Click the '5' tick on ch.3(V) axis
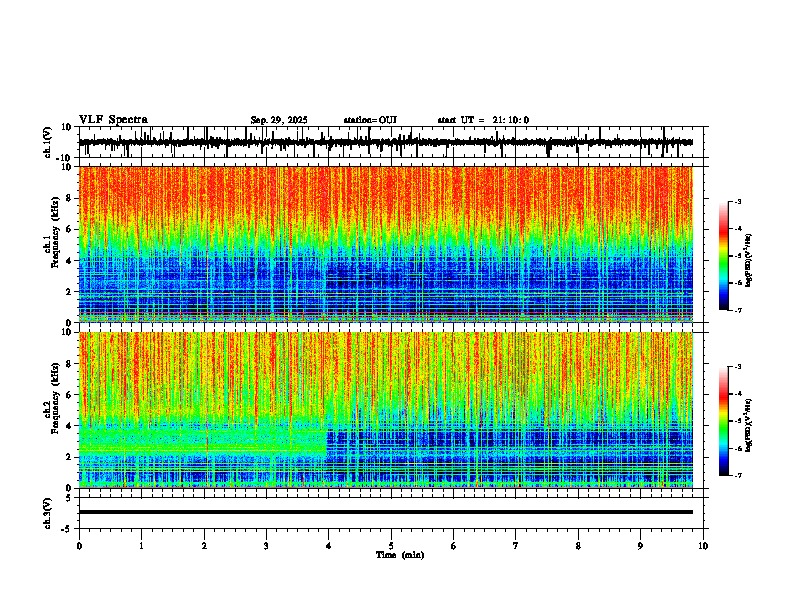The height and width of the screenshot is (612, 792). (69, 498)
